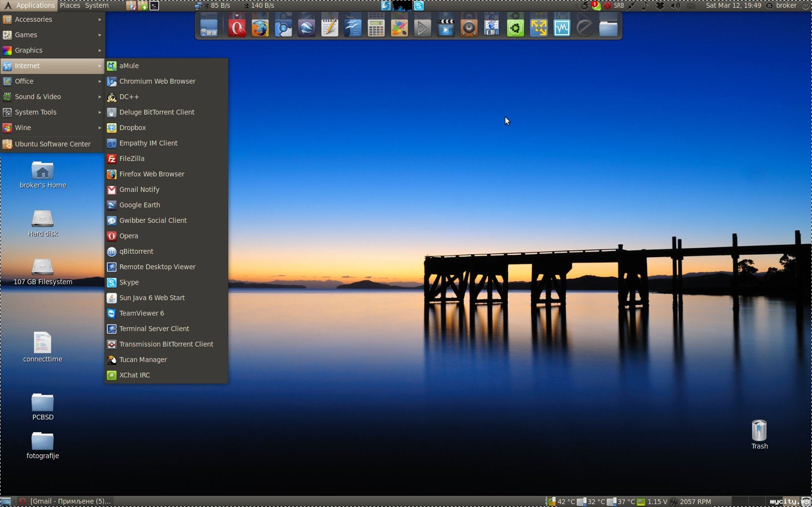This screenshot has width=812, height=507.
Task: Click the Google Earth dock icon
Action: click(307, 28)
